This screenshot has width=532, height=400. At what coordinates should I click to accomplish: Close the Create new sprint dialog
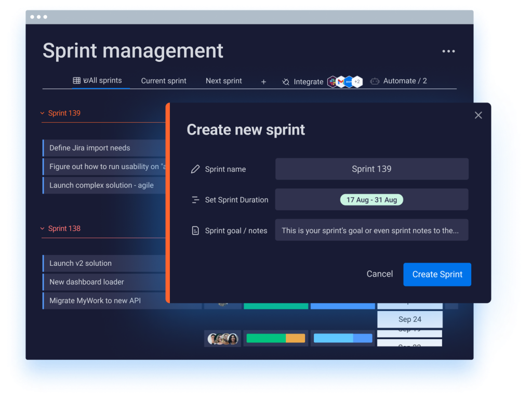pos(478,115)
